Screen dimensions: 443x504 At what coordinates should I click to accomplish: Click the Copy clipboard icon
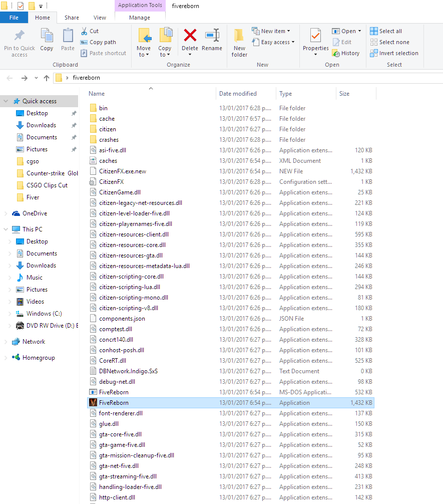(x=47, y=36)
